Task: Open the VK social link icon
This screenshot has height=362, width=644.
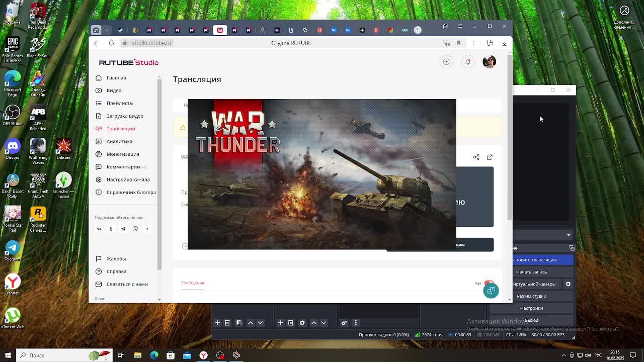Action: 99,229
